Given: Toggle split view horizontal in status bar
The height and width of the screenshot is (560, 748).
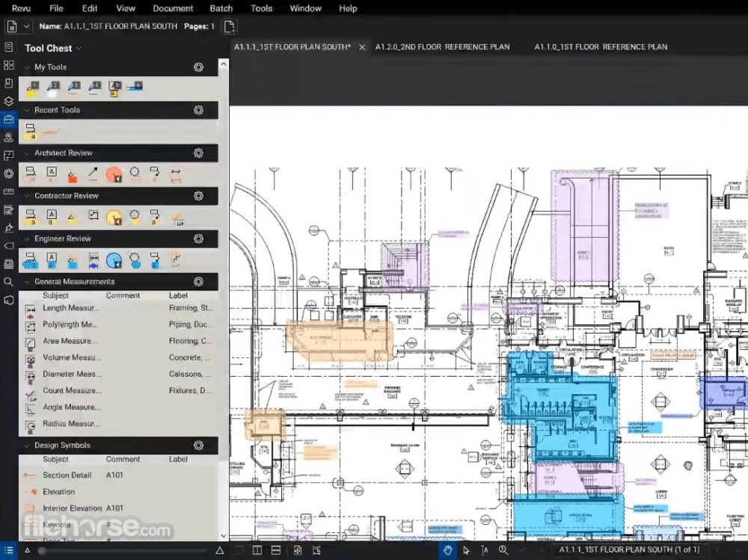Looking at the screenshot, I should (x=276, y=550).
